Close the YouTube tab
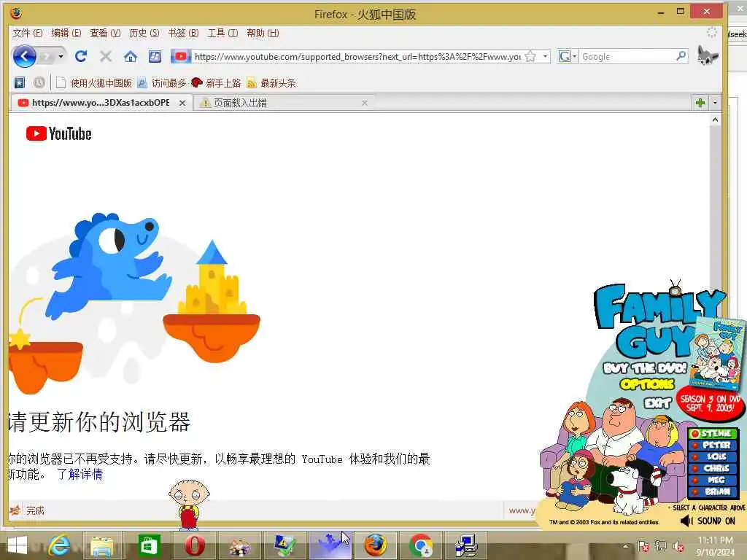 [x=182, y=103]
